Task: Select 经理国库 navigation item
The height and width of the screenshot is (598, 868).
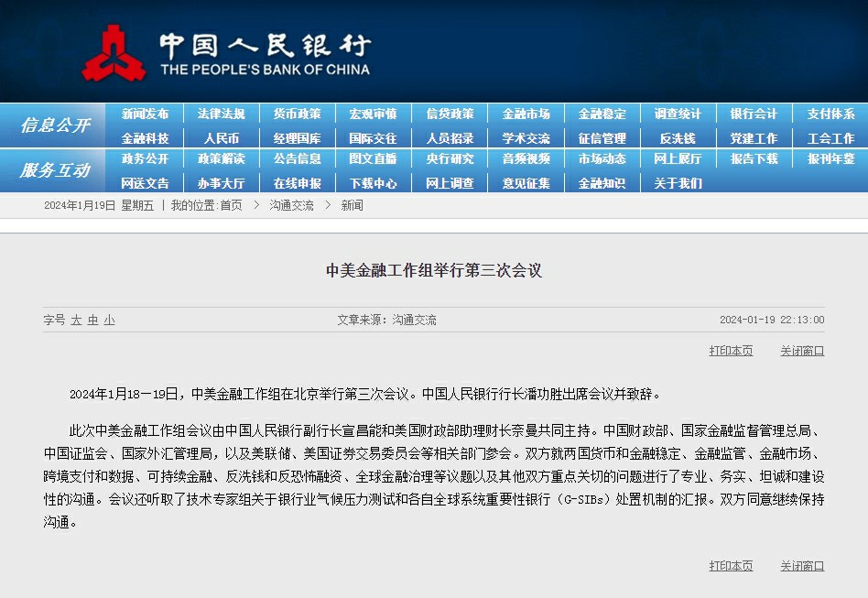Action: click(x=298, y=138)
